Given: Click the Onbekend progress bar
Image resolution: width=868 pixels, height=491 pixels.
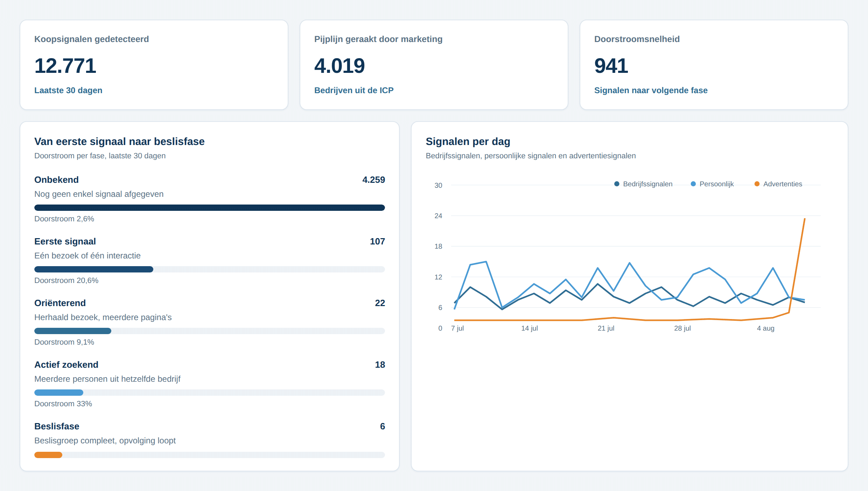Looking at the screenshot, I should tap(210, 208).
